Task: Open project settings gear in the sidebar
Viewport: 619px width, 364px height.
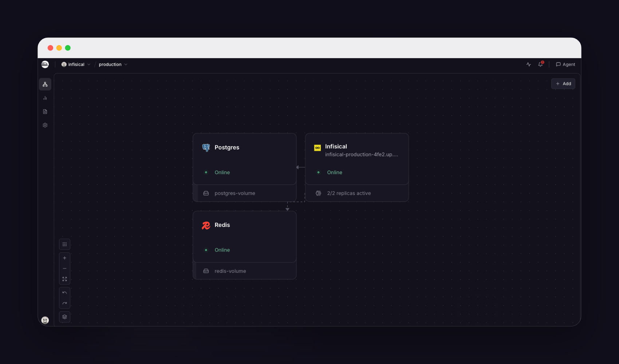Action: pyautogui.click(x=45, y=125)
